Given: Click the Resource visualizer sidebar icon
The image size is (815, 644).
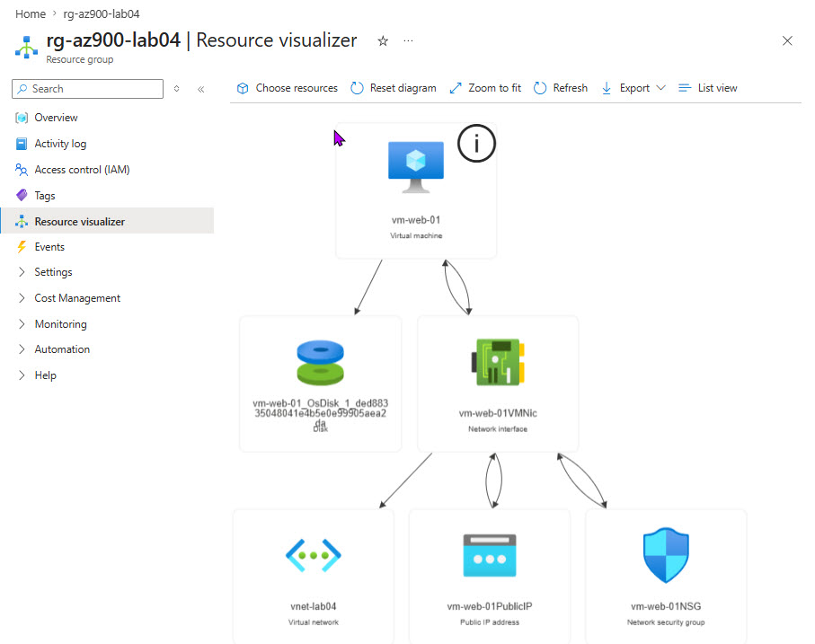Looking at the screenshot, I should pos(22,221).
